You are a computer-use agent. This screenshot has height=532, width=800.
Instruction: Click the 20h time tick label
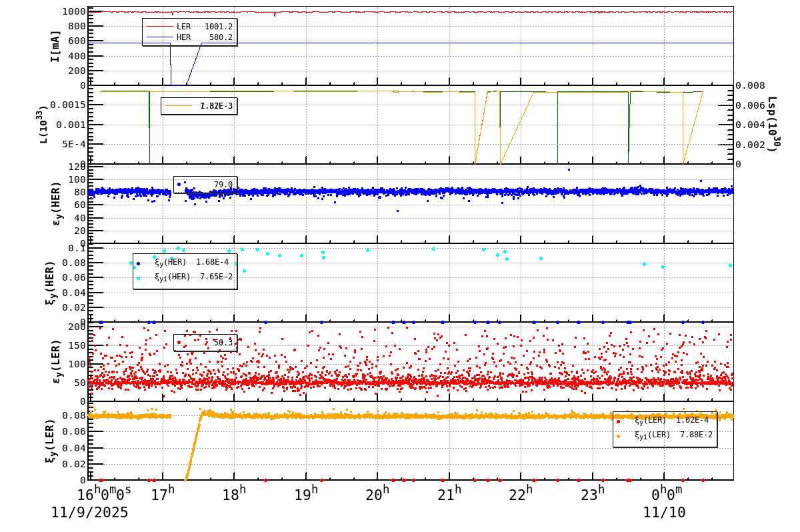point(377,495)
